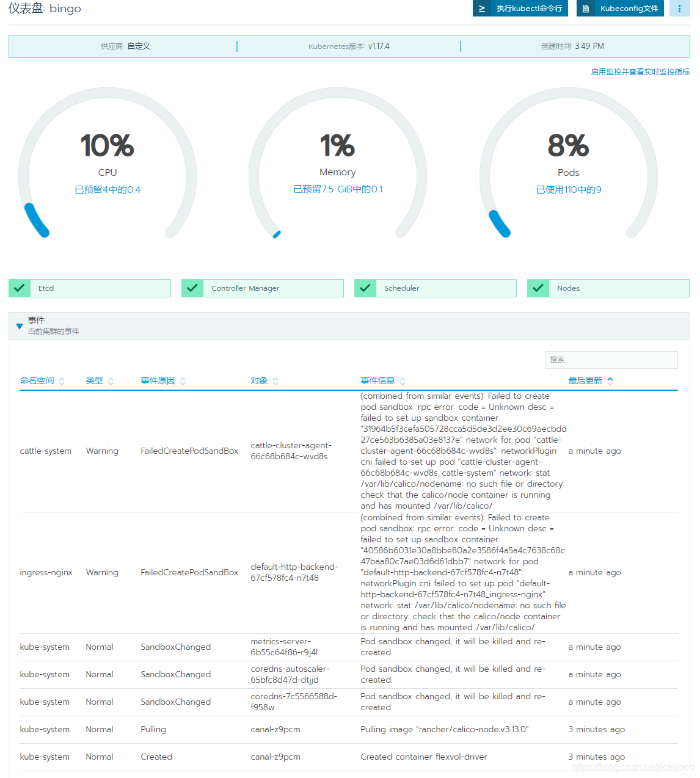Viewport: 700px width, 778px height.
Task: Click default-http-backend-67cf578fc4-n7t48 object cell
Action: coord(294,573)
